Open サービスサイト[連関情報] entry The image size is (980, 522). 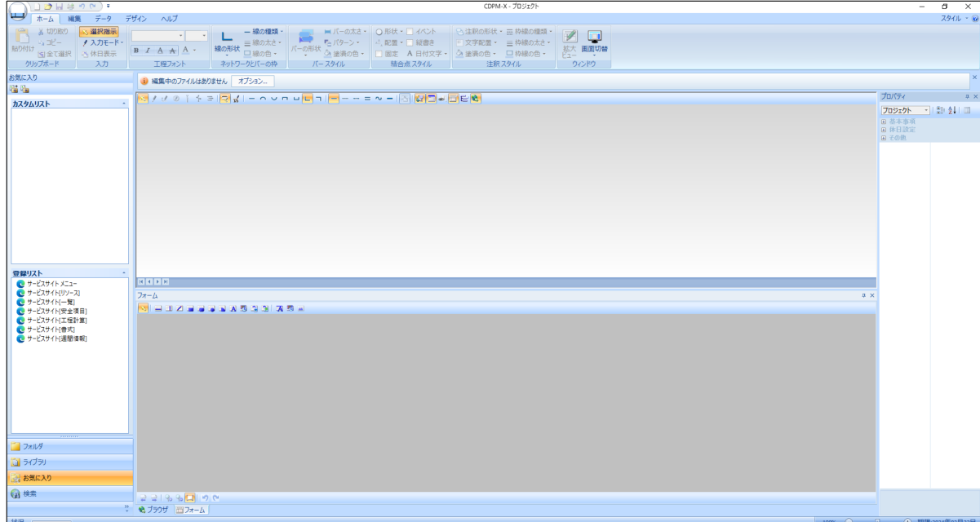click(51, 338)
